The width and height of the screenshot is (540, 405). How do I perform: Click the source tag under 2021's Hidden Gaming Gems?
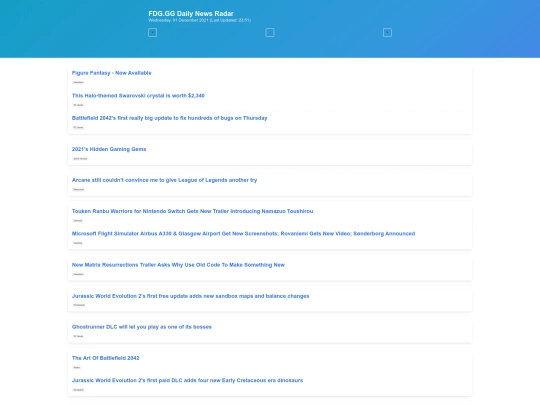pos(80,159)
